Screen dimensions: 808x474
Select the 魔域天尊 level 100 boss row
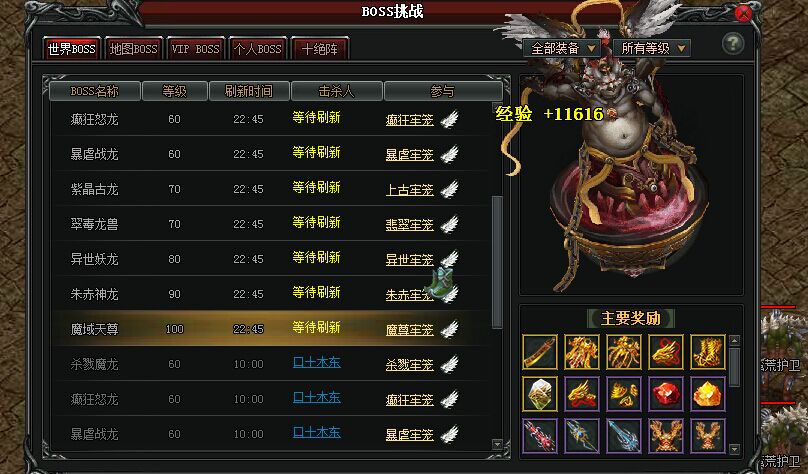click(272, 329)
